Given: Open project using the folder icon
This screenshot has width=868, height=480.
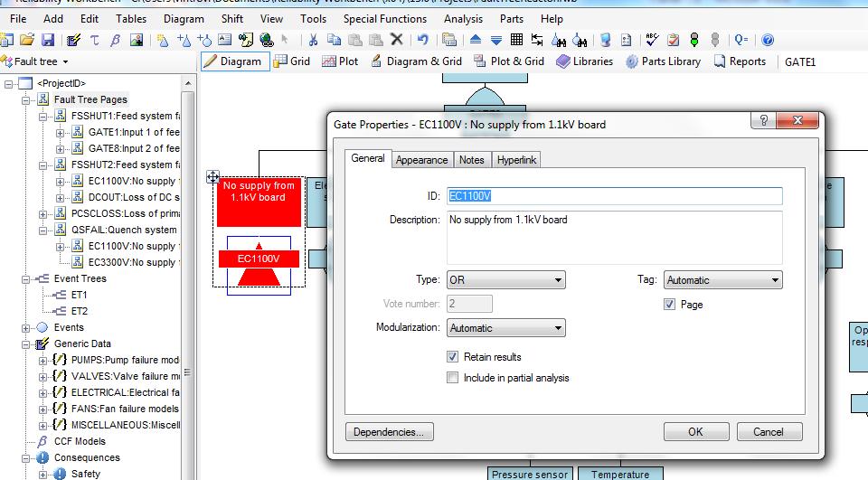Looking at the screenshot, I should (x=26, y=40).
